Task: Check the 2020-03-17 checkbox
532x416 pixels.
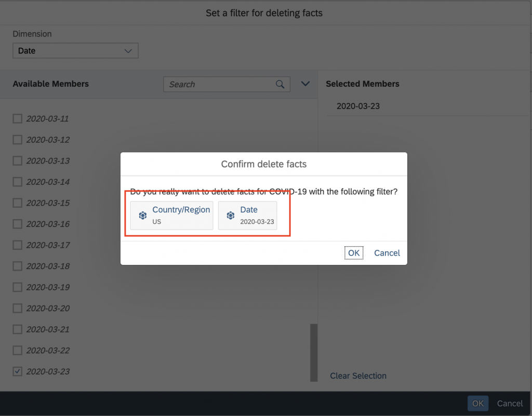Action: [x=17, y=245]
